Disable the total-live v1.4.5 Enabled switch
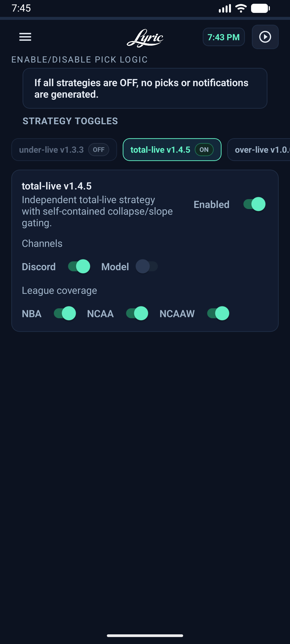This screenshot has width=290, height=644. [x=255, y=204]
